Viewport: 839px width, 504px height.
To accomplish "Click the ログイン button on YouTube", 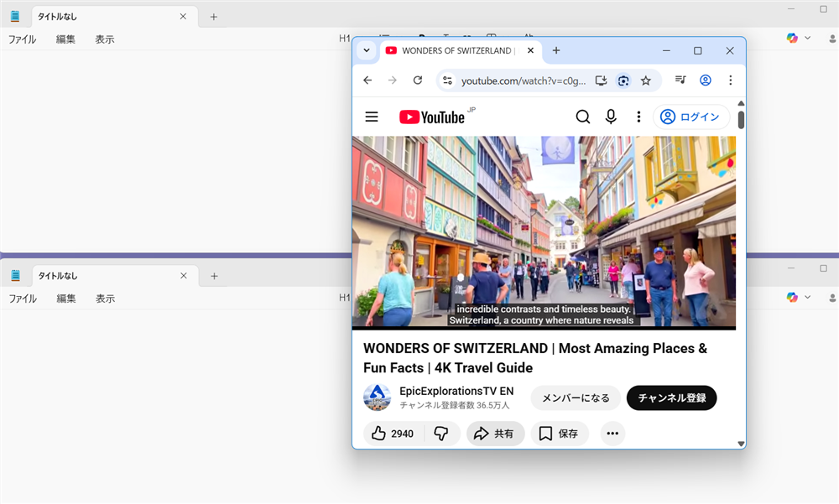I will pyautogui.click(x=691, y=117).
